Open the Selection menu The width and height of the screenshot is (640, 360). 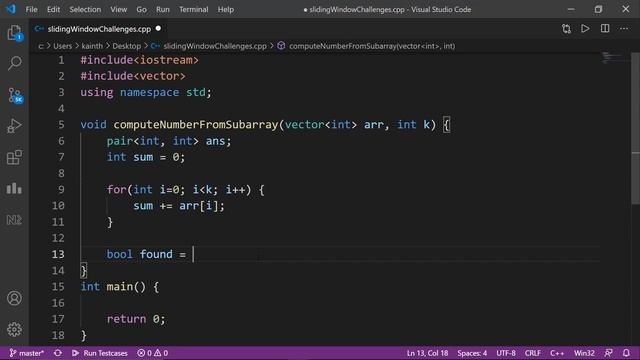(85, 9)
